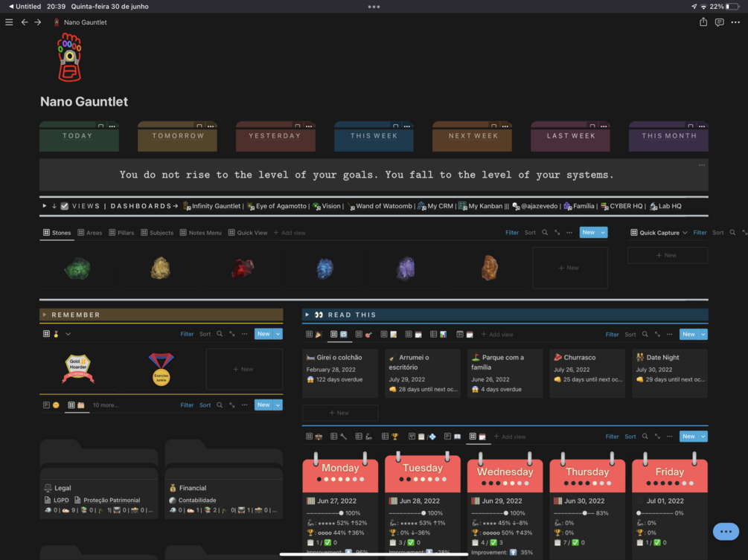Toggle the checkbox next to VIEWS

(x=65, y=206)
